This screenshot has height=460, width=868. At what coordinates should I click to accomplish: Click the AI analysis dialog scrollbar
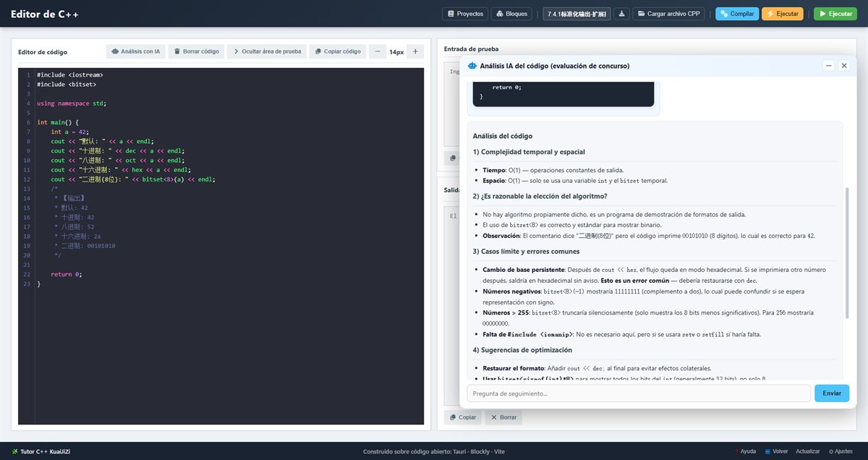[x=848, y=252]
